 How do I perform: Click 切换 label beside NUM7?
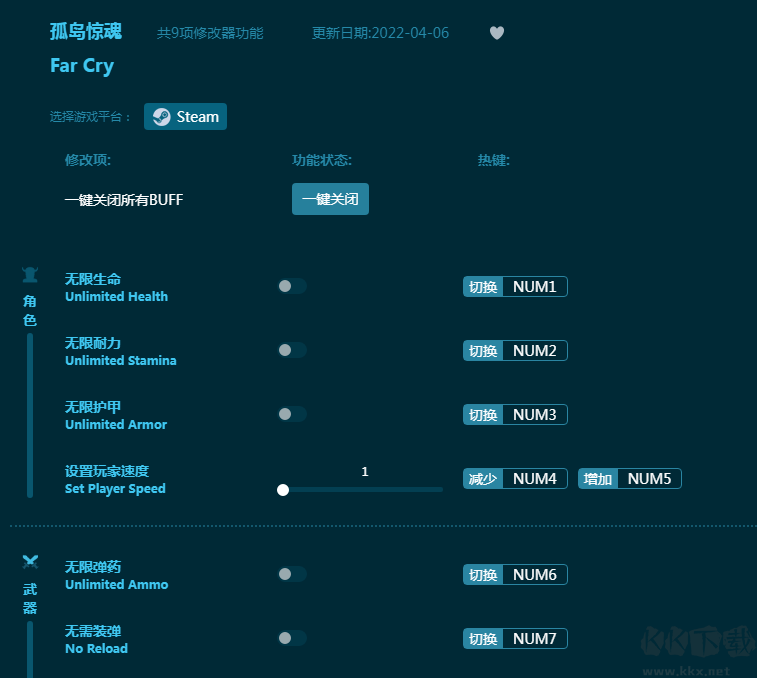(x=483, y=639)
